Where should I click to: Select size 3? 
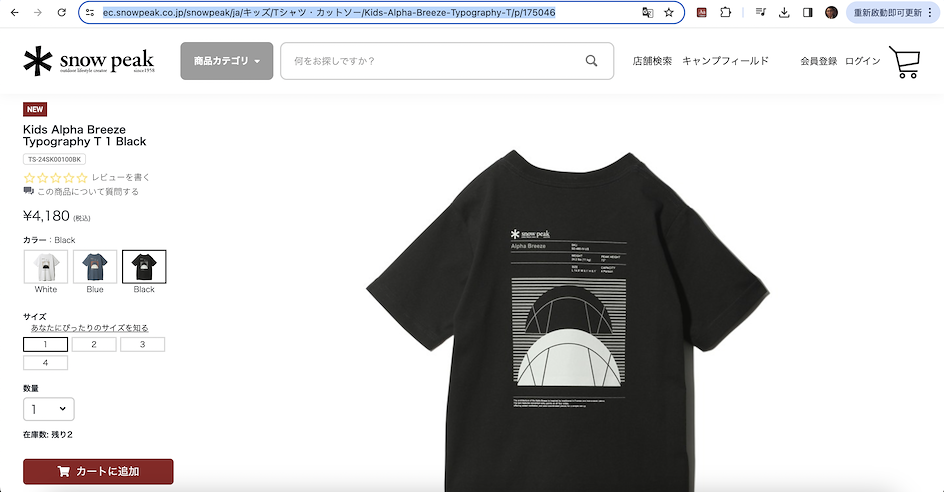143,344
